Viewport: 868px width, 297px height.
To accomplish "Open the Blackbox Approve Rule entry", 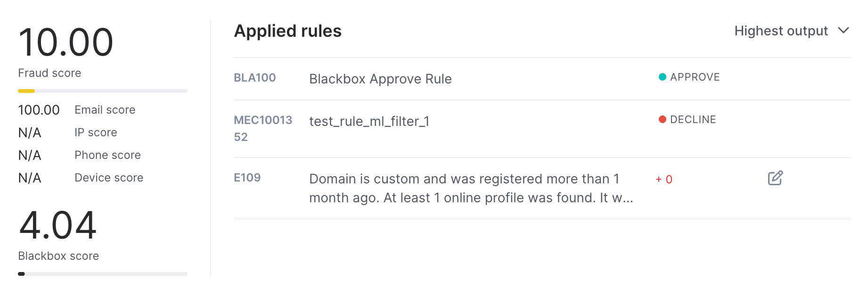I will (x=380, y=79).
